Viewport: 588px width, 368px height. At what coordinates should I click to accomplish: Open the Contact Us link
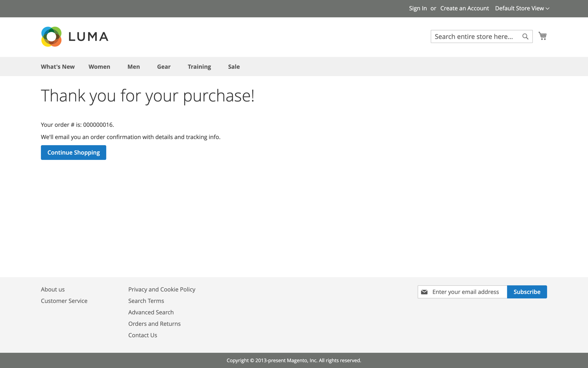pyautogui.click(x=143, y=335)
